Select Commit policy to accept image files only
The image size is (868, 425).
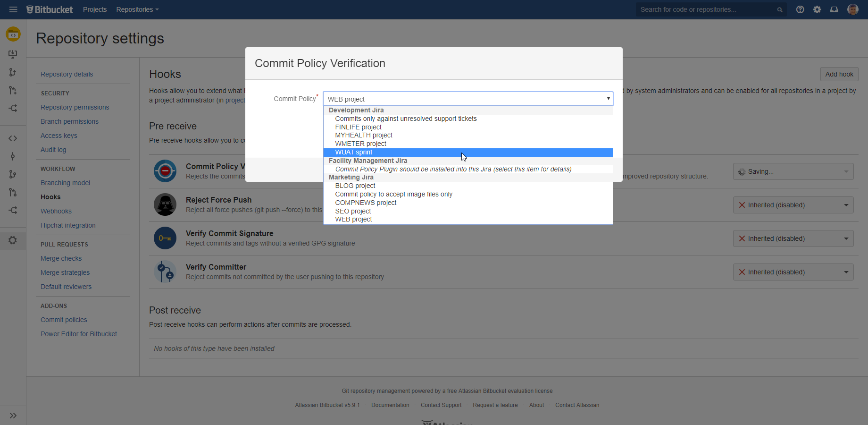click(x=468, y=194)
